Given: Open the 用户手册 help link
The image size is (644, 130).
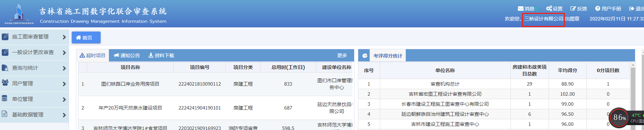Looking at the screenshot, I should click(608, 9).
